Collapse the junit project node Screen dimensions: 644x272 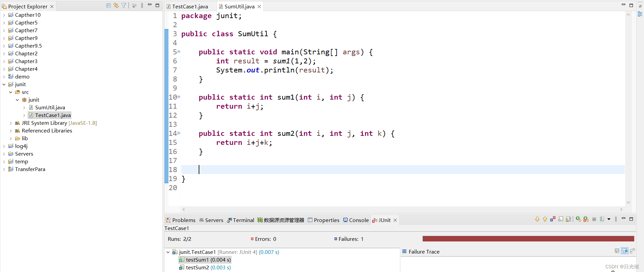[x=4, y=84]
